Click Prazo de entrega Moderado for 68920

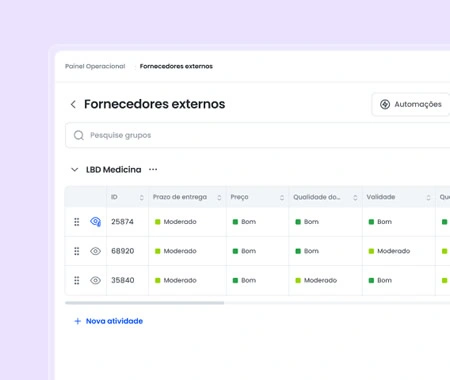pos(187,251)
